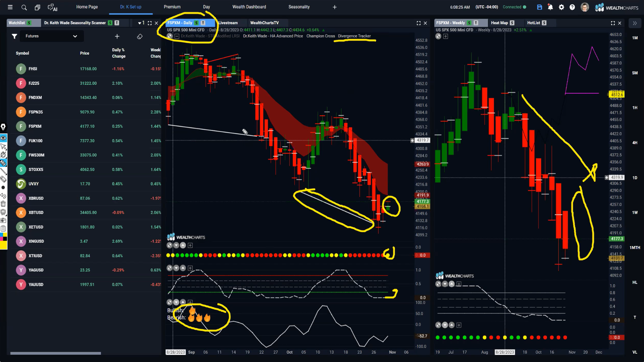Move the dots indicator pane down
The image size is (644, 362).
coord(176,245)
